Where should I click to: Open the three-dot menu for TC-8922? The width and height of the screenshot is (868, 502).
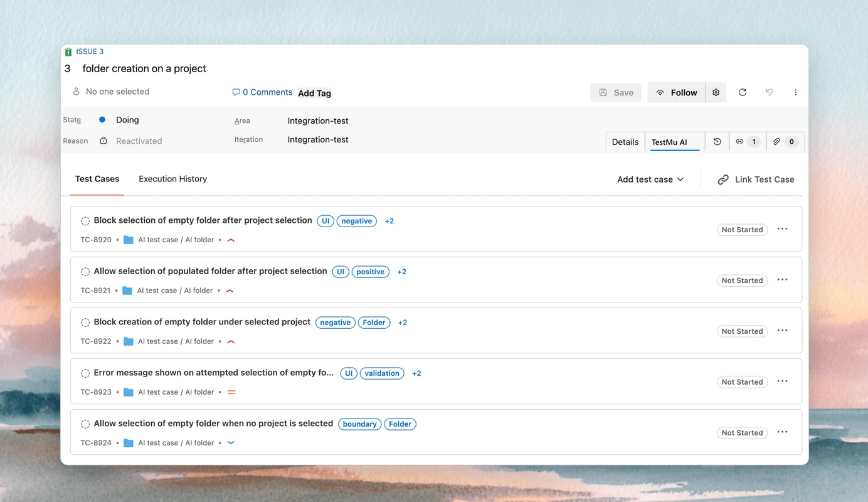pos(782,331)
